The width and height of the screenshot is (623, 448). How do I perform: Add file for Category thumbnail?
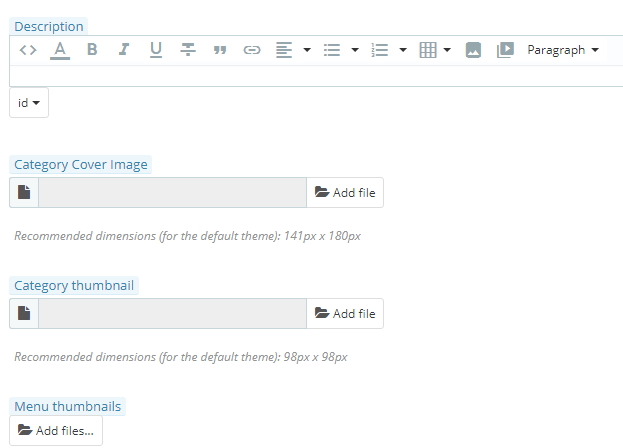click(x=345, y=314)
